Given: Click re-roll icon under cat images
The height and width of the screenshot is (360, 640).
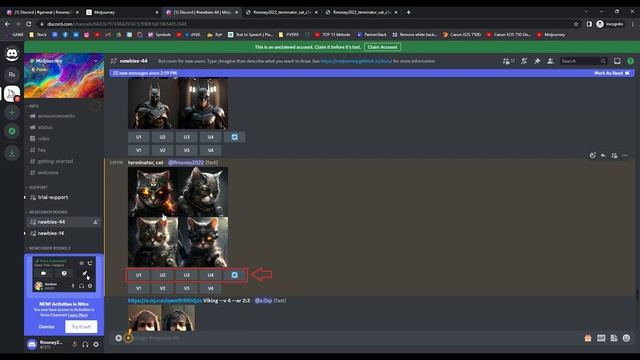Looking at the screenshot, I should point(235,275).
